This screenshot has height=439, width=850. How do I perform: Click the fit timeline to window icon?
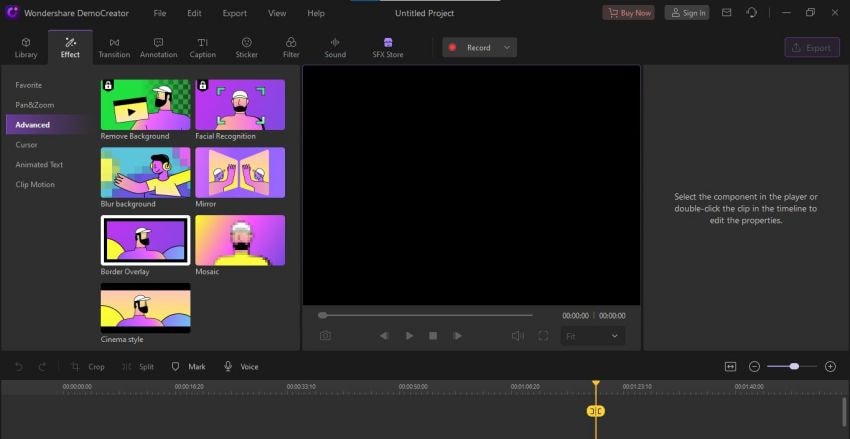[730, 367]
